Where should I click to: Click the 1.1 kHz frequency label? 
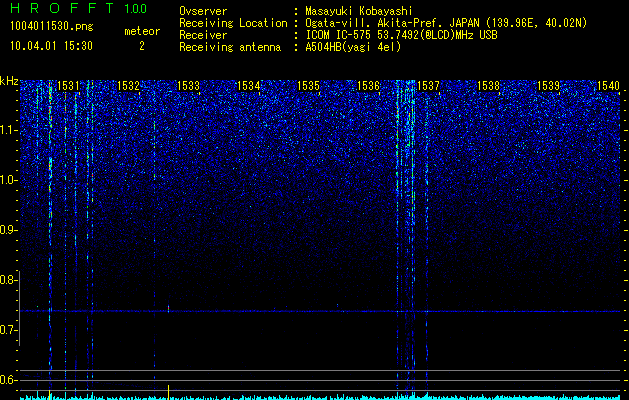(9, 130)
